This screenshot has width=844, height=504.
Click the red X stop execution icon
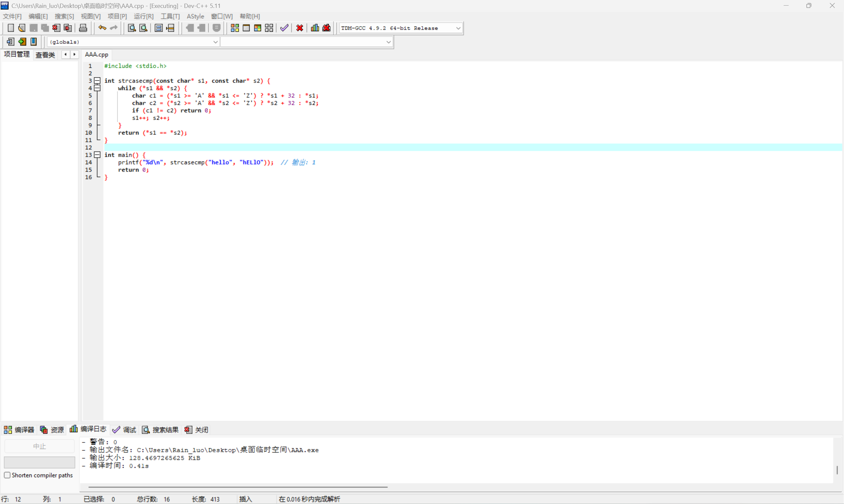(300, 28)
